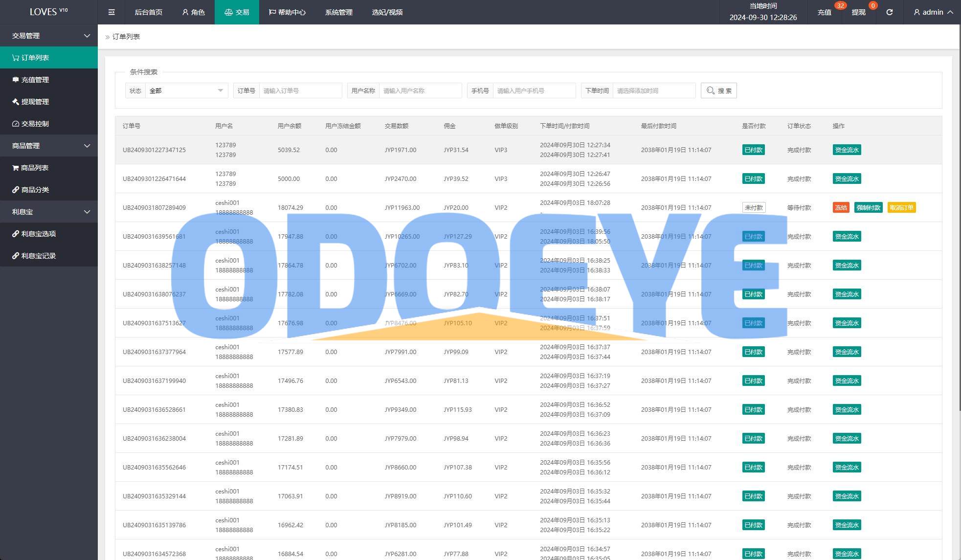Click 资金流水 for order UB2409301227347125

click(x=847, y=150)
